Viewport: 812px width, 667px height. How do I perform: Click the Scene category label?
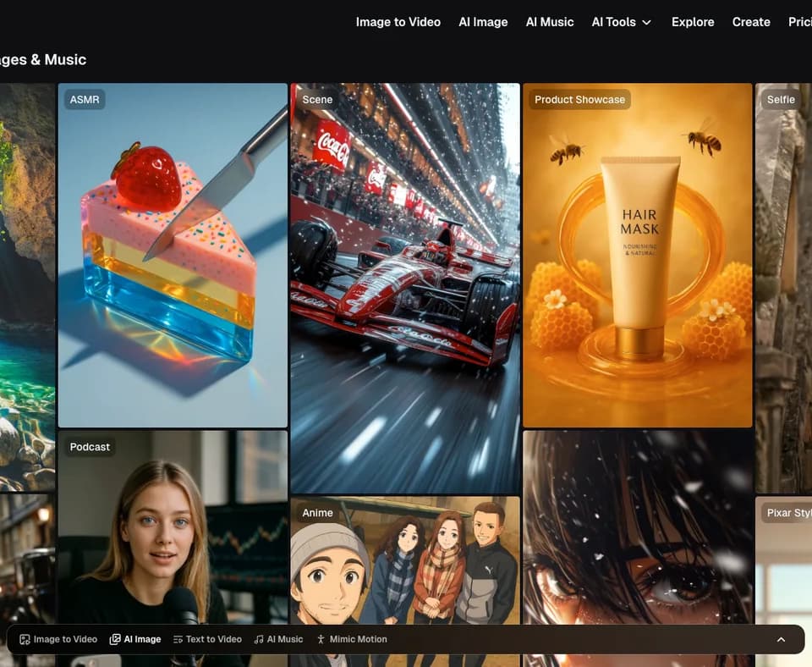[317, 99]
